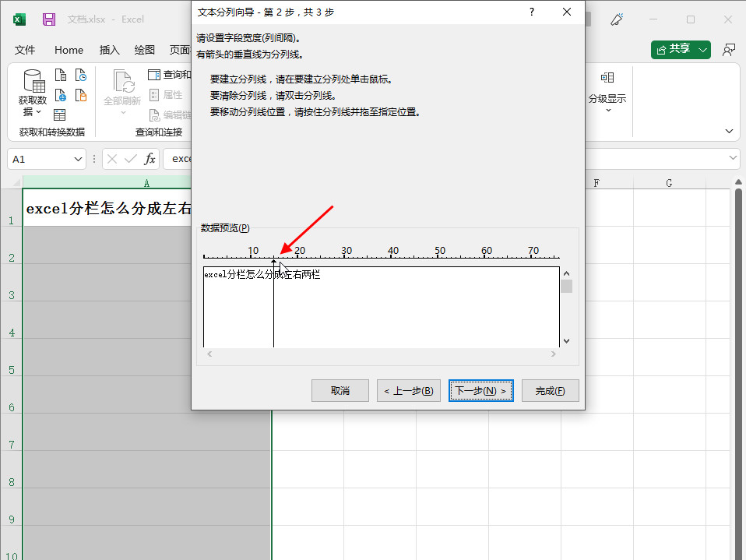Open the File (文件) menu
This screenshot has height=560, width=746.
(x=25, y=50)
